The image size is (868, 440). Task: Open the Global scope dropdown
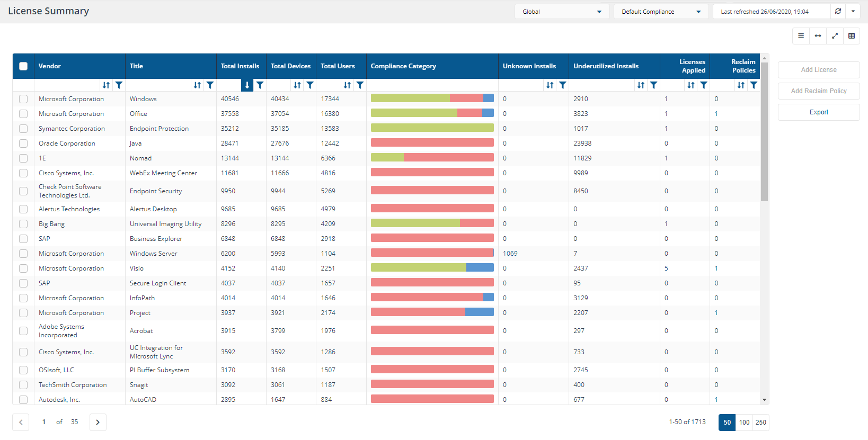(562, 12)
